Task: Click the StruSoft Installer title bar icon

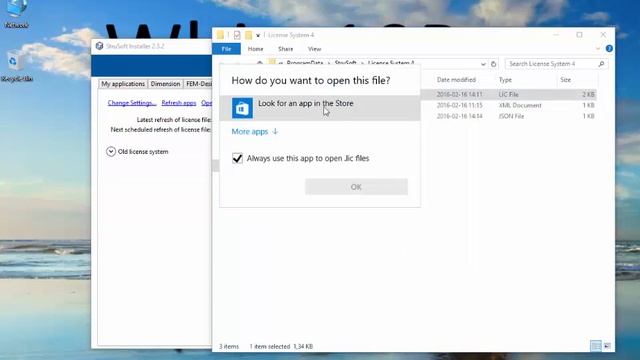Action: 99,46
